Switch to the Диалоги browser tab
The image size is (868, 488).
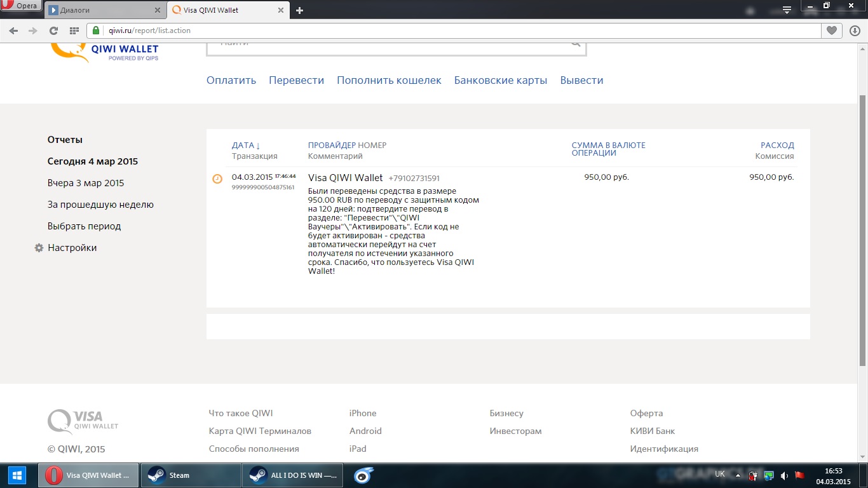(105, 10)
